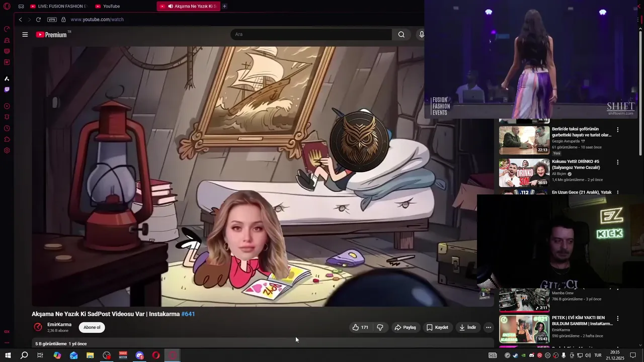Screen dimensions: 644x362
Task: Open the sidebar three-dots more menu
Action: 7,343
